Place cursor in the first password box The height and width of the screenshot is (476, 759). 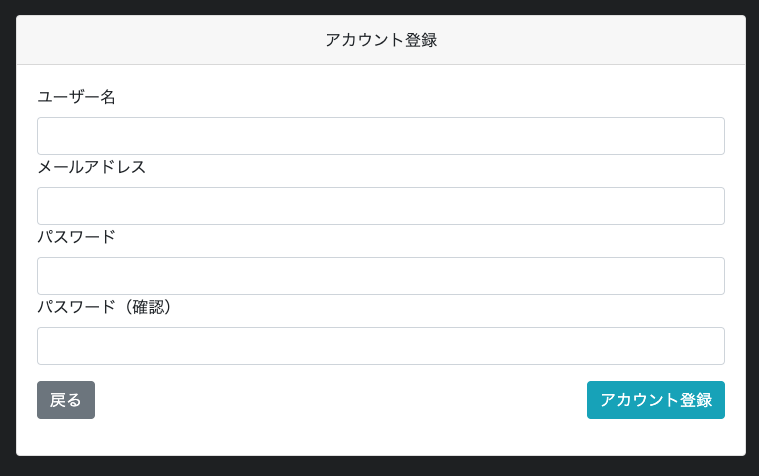(x=380, y=276)
